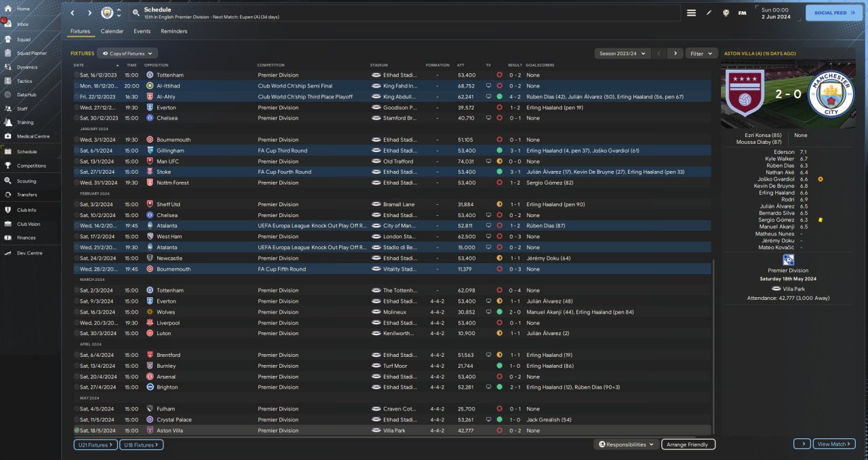Expand the Filter dropdown

click(x=702, y=53)
